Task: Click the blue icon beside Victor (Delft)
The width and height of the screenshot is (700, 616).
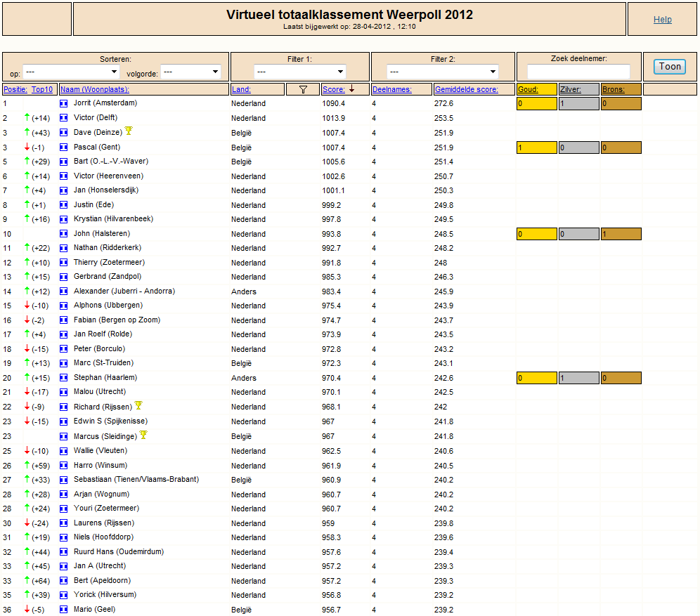Action: coord(64,118)
